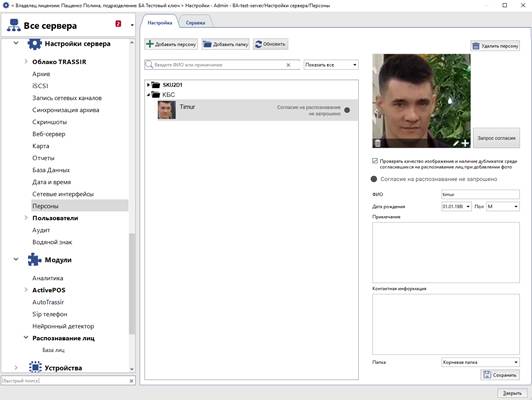Open Аудит settings

coord(41,230)
